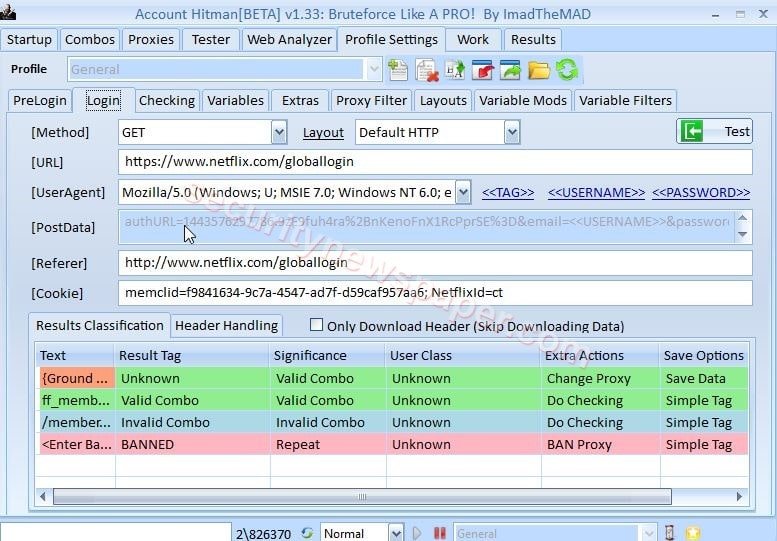Open the Checking sub-tab
Screen dimensions: 777x541
point(167,101)
